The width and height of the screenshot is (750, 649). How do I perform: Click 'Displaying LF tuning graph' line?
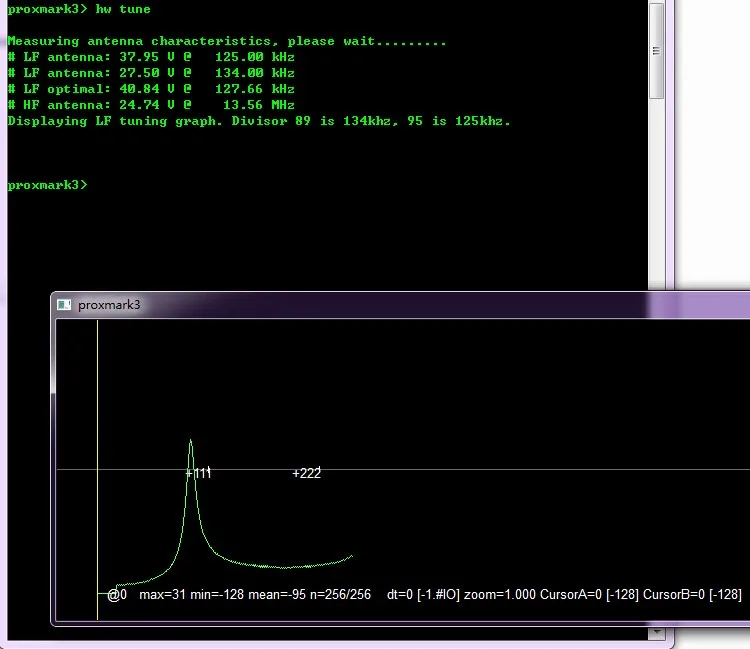259,121
